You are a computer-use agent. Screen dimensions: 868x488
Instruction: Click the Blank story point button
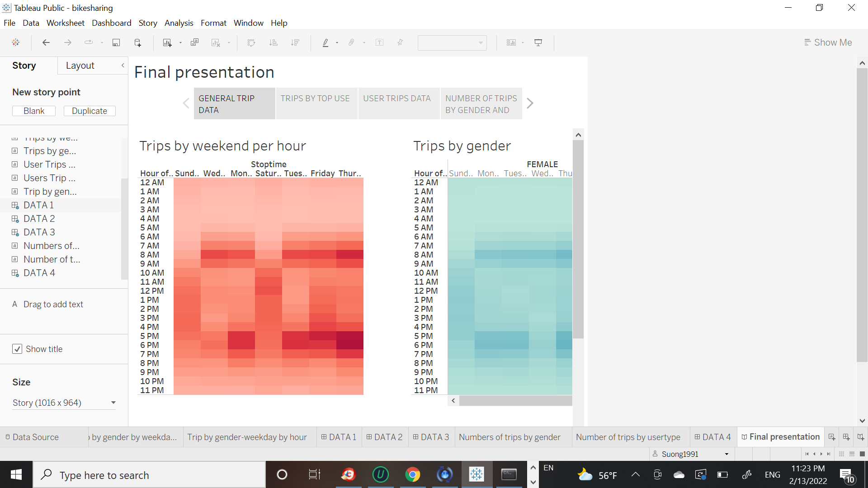(34, 111)
